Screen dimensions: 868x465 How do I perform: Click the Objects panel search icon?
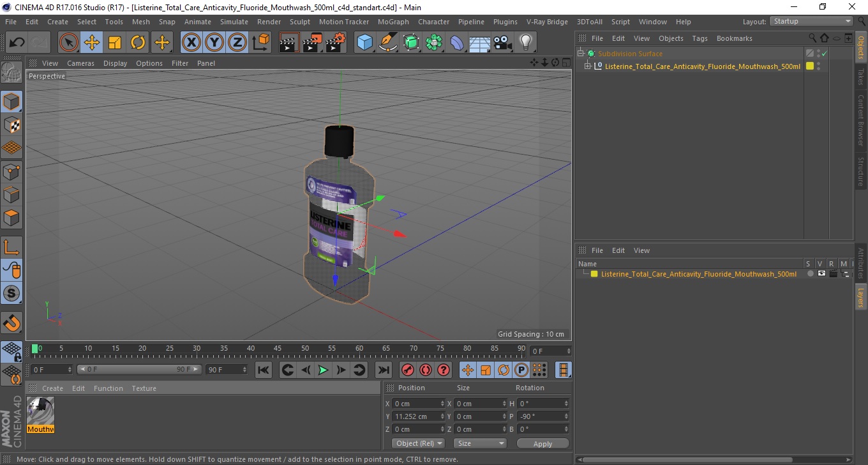(x=812, y=38)
